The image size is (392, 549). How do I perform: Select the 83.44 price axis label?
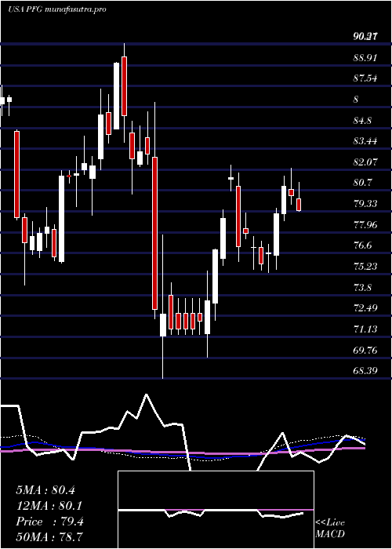[x=365, y=141]
